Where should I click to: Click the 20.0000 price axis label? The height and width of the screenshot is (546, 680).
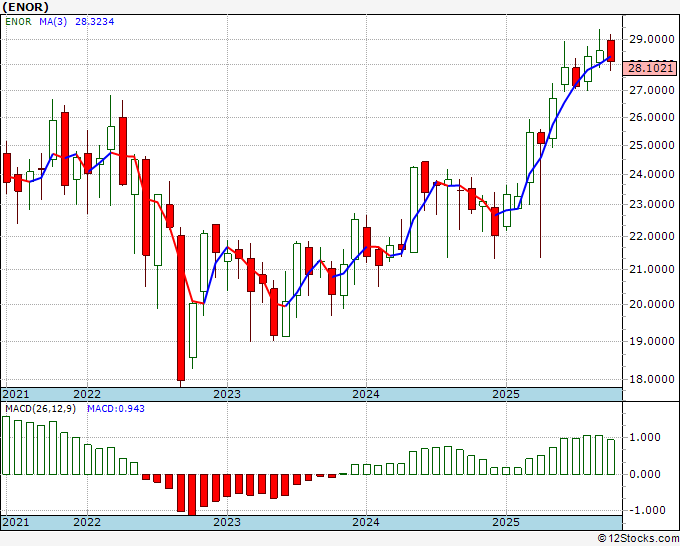(x=652, y=304)
